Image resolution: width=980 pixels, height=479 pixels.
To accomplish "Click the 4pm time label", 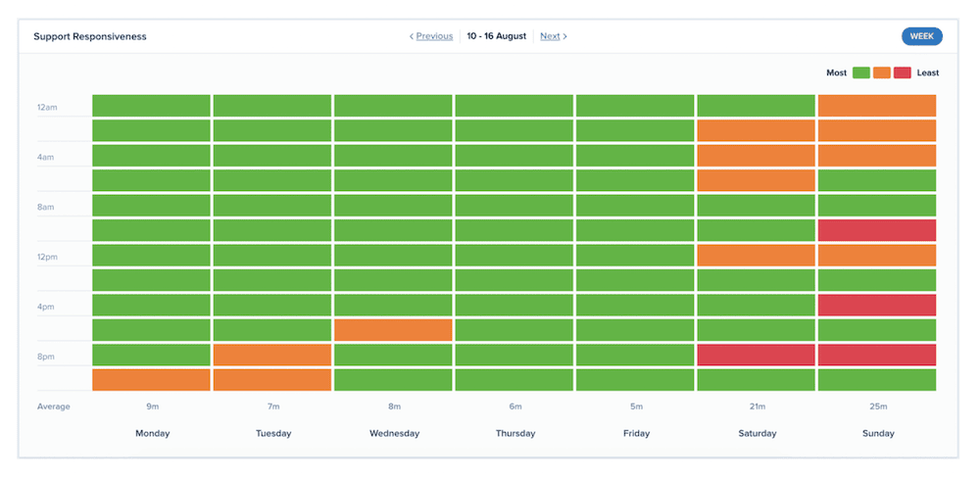I will coord(45,308).
